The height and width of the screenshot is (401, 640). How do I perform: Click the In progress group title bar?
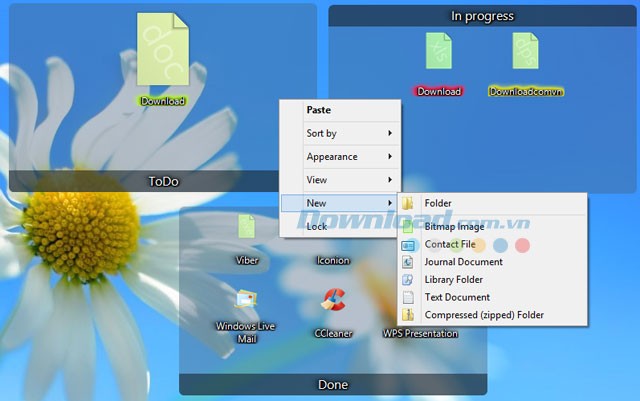click(x=482, y=16)
